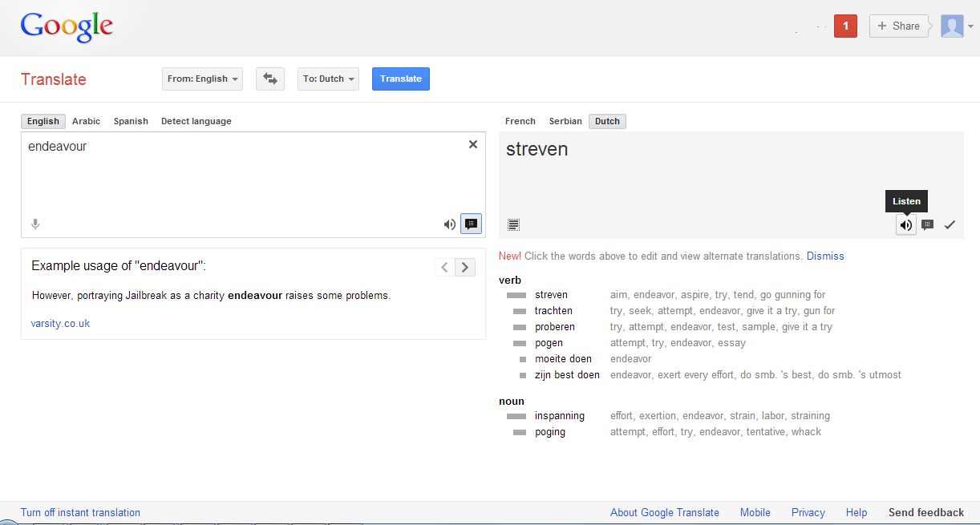Turn off instant translation
Screen dimensions: 980x525
[80, 513]
